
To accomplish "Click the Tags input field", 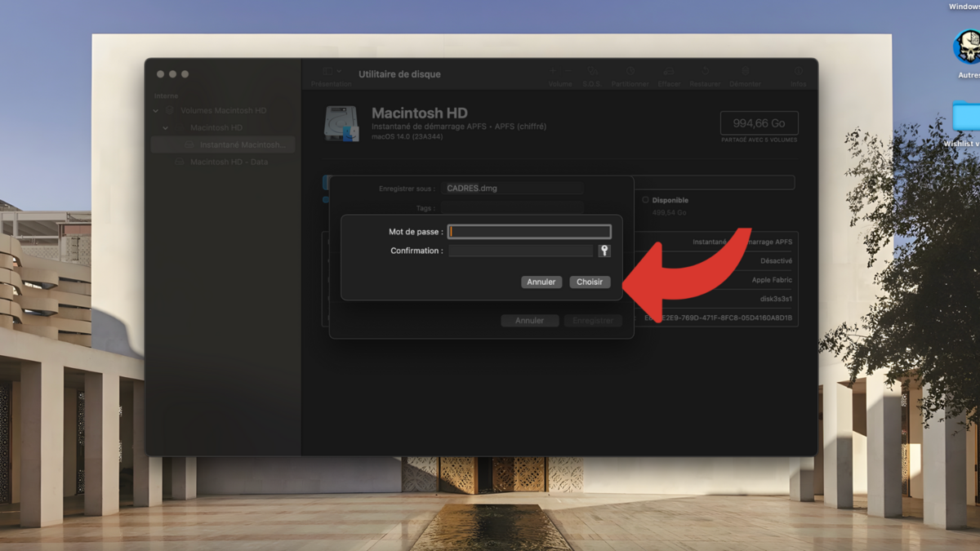I will tap(513, 208).
